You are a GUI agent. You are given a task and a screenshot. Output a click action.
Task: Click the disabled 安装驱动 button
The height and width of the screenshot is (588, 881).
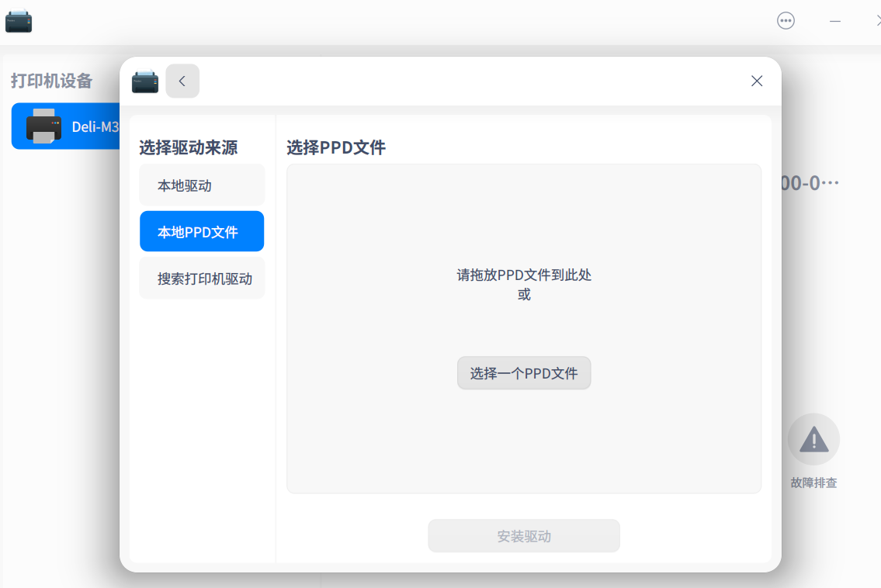pyautogui.click(x=524, y=535)
